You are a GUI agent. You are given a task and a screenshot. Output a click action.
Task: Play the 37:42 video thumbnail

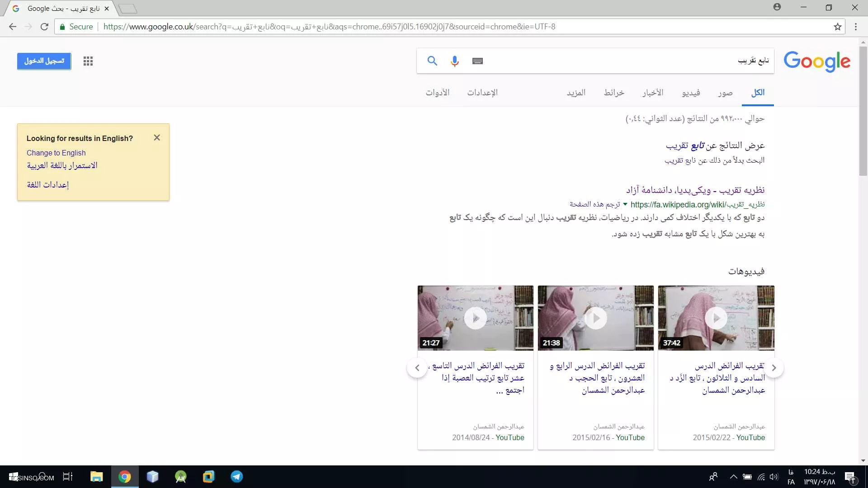click(716, 318)
